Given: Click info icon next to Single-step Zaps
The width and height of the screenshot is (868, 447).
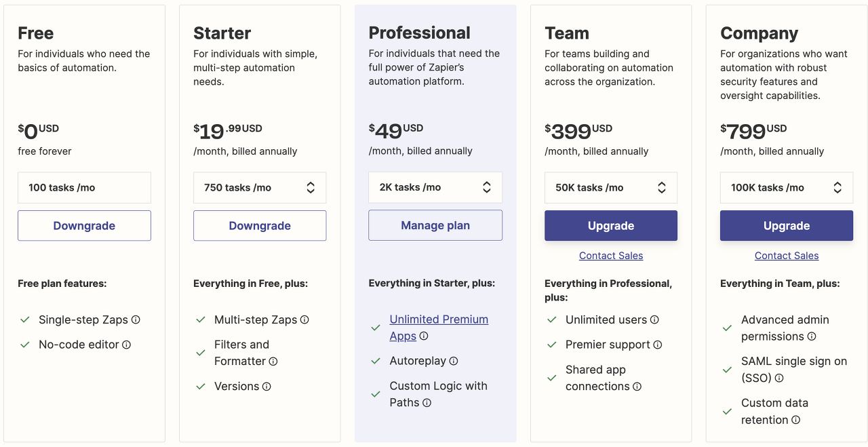Looking at the screenshot, I should (x=136, y=320).
